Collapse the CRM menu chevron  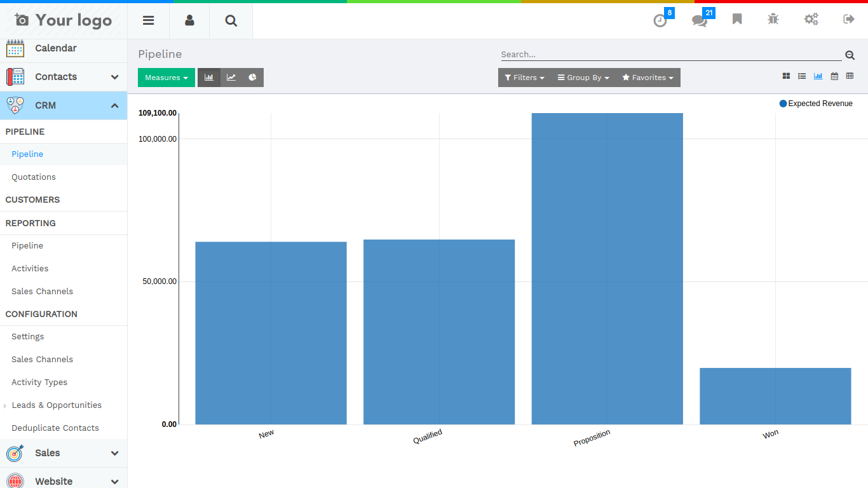[114, 105]
